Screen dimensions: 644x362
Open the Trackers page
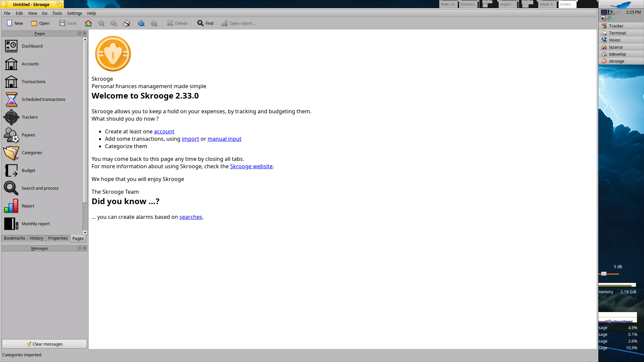click(x=42, y=117)
